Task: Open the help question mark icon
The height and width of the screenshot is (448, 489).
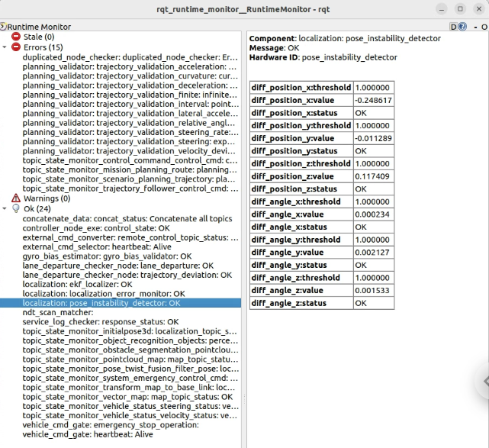Action: pos(463,26)
